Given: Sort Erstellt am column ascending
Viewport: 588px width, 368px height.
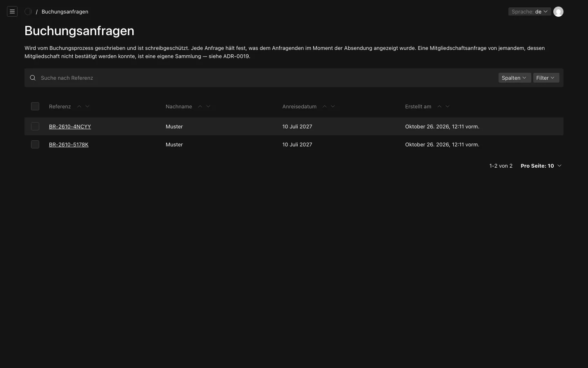Looking at the screenshot, I should 439,106.
